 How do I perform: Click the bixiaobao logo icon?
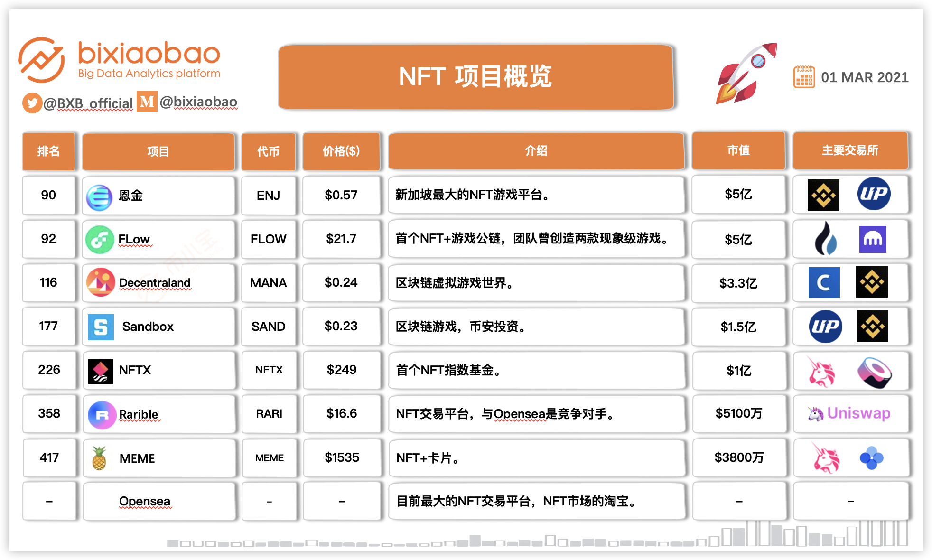tap(41, 60)
